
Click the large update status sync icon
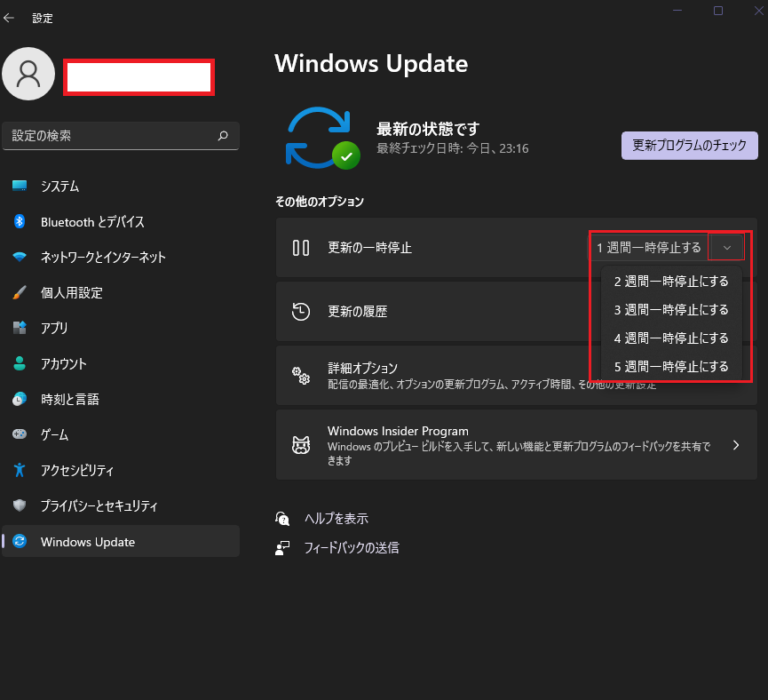coord(322,139)
